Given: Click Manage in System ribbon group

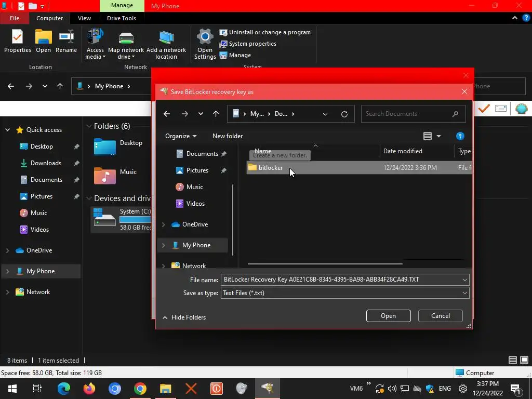Looking at the screenshot, I should [x=235, y=55].
